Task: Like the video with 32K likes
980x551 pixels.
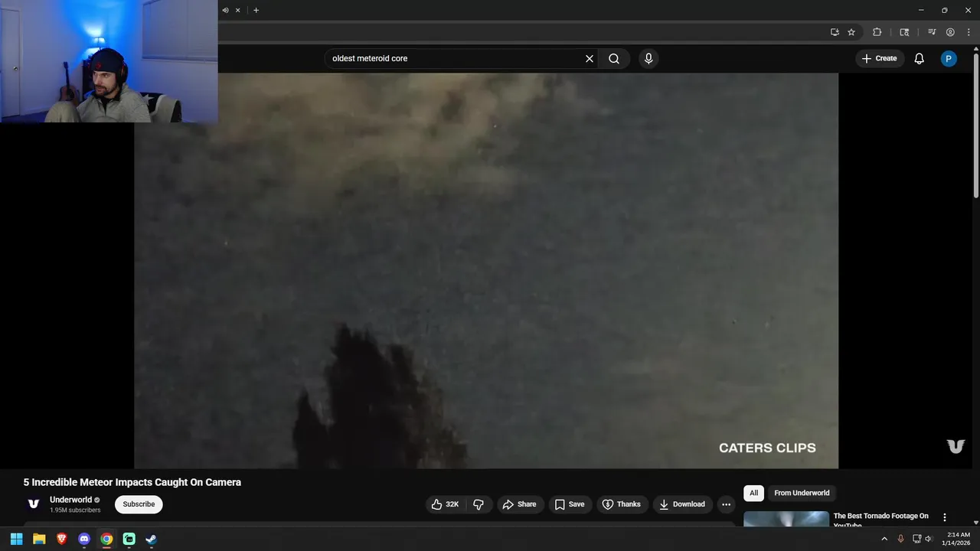Action: coord(445,504)
